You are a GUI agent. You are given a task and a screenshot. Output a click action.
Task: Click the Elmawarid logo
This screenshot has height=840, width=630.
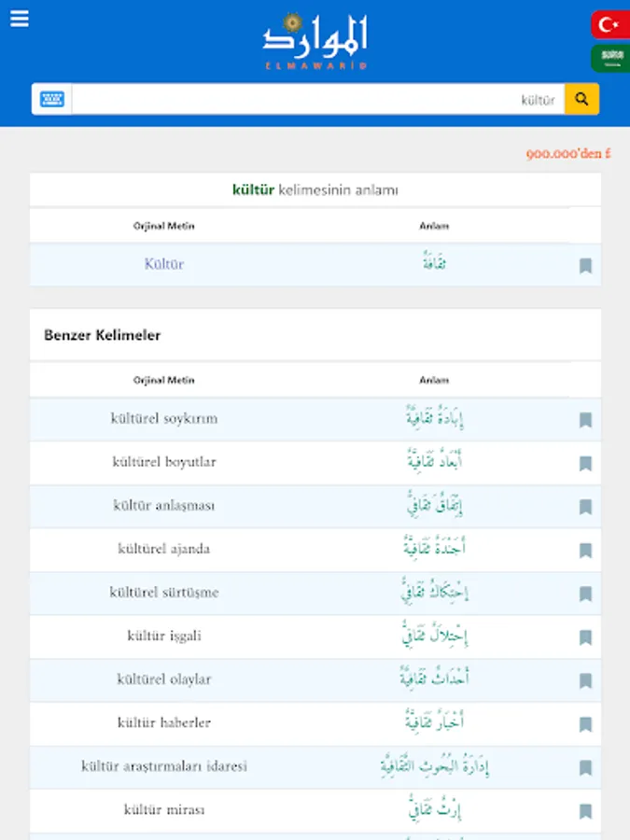(x=315, y=41)
